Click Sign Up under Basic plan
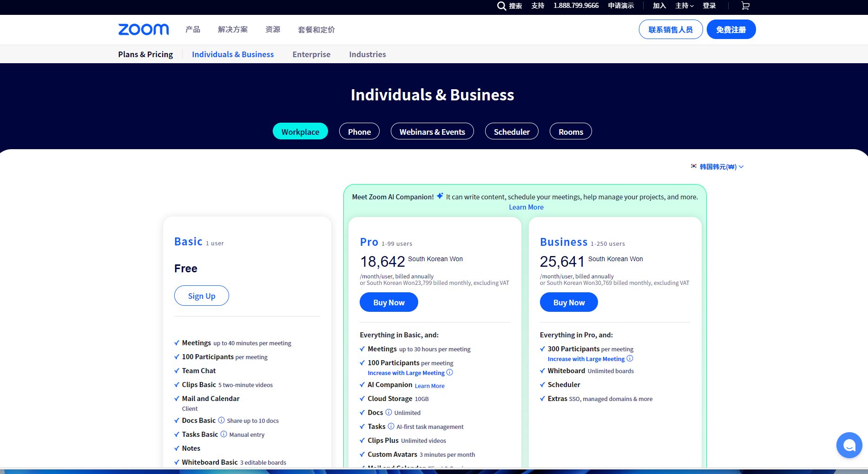 201,296
